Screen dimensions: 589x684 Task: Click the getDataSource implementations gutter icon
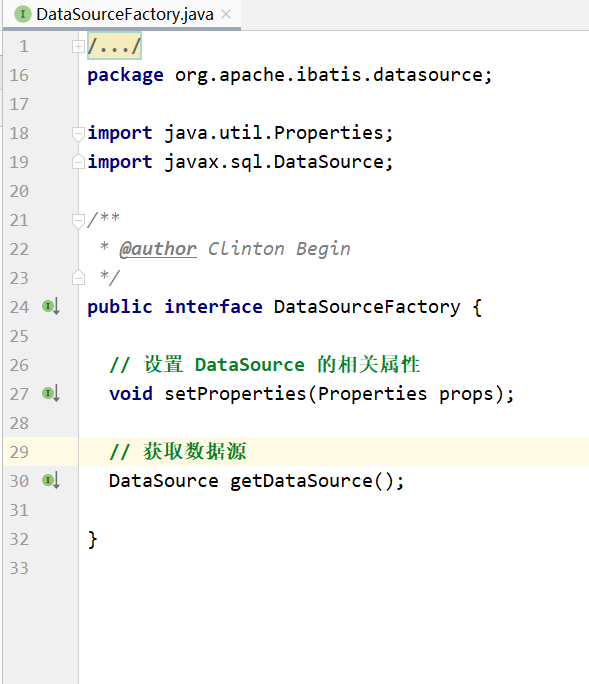(51, 481)
